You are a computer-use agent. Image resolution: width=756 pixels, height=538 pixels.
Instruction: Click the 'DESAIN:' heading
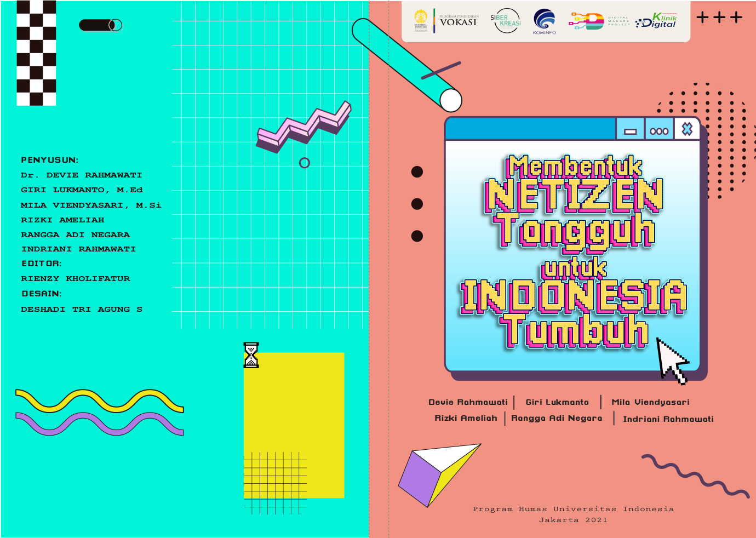pos(42,294)
